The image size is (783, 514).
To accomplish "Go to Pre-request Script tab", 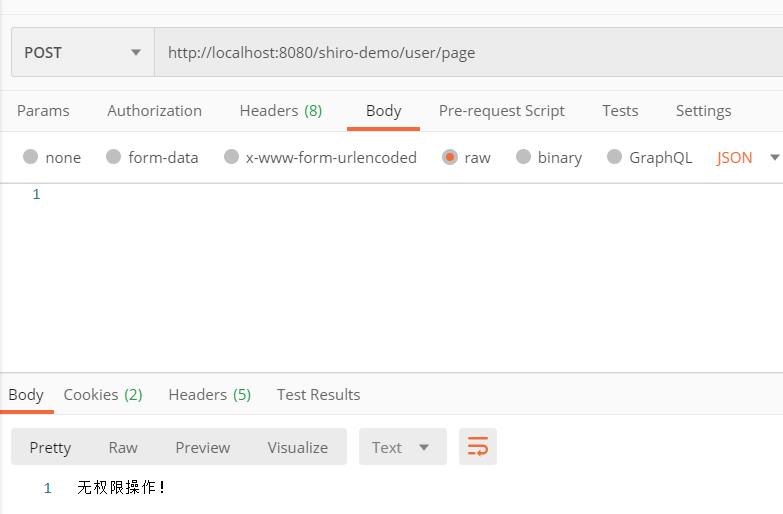I will pyautogui.click(x=501, y=111).
